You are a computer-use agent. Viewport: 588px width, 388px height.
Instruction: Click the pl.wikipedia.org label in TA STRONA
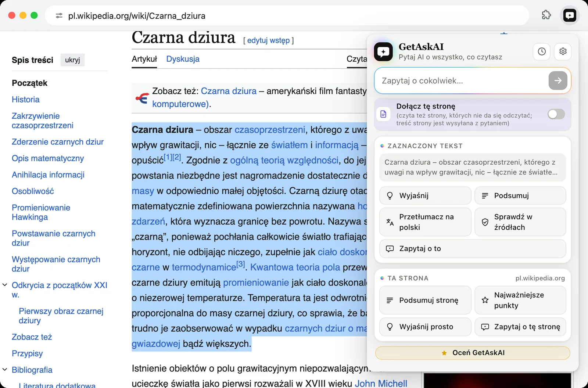(540, 278)
